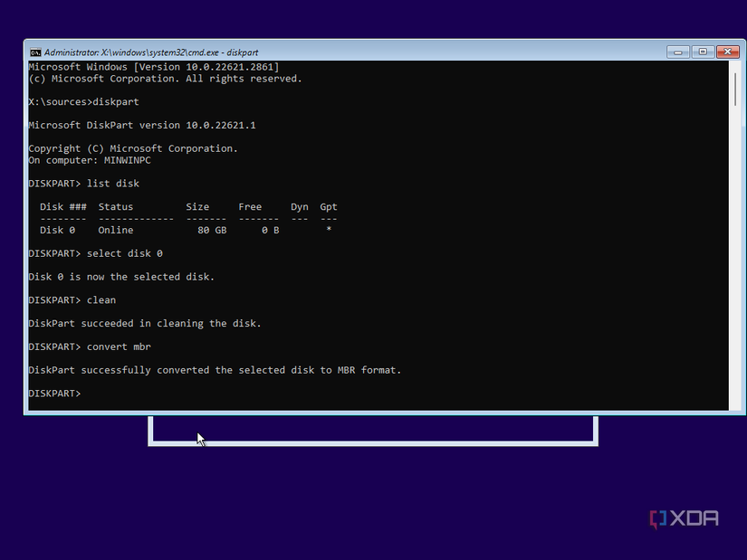Click the title bar text showing diskpart
The height and width of the screenshot is (560, 747).
(x=243, y=52)
